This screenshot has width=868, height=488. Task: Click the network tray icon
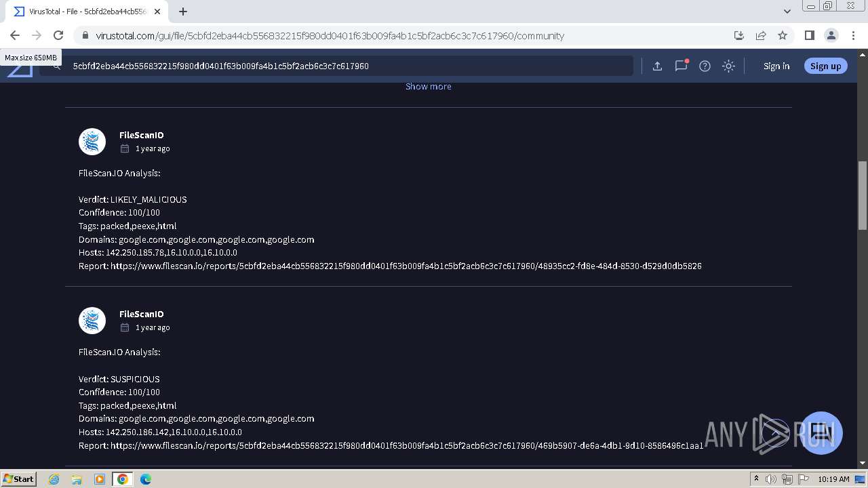787,479
